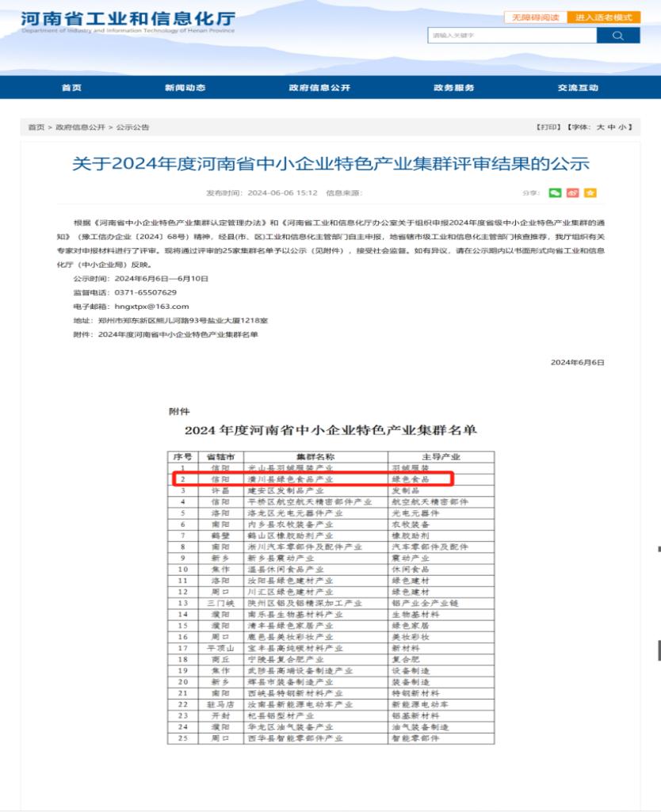This screenshot has width=661, height=812.
Task: Click the 公示公告 breadcrumb link
Action: tap(132, 127)
